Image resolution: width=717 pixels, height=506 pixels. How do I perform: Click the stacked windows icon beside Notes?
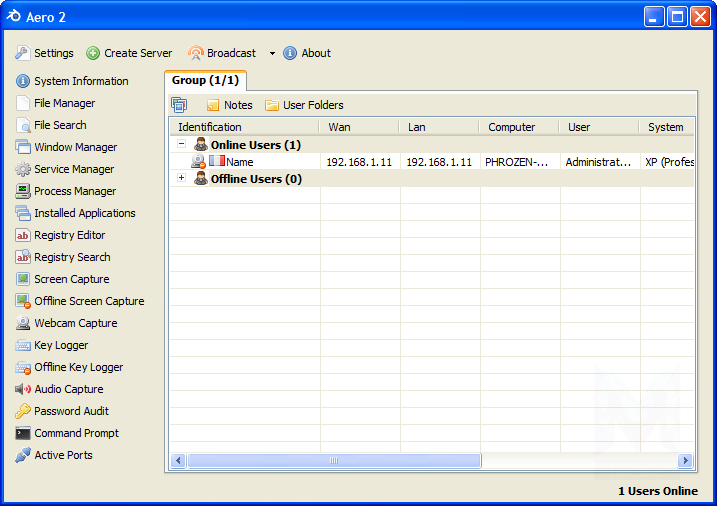179,105
